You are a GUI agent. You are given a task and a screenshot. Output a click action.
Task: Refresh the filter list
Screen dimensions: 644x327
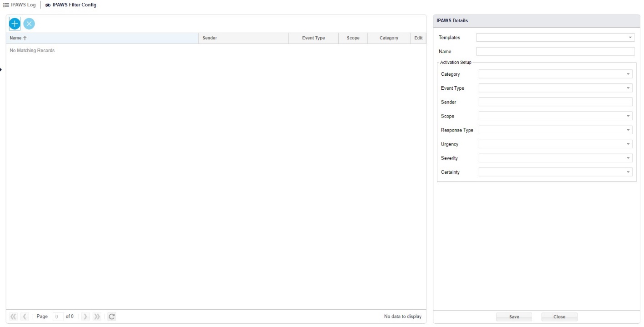click(x=112, y=317)
